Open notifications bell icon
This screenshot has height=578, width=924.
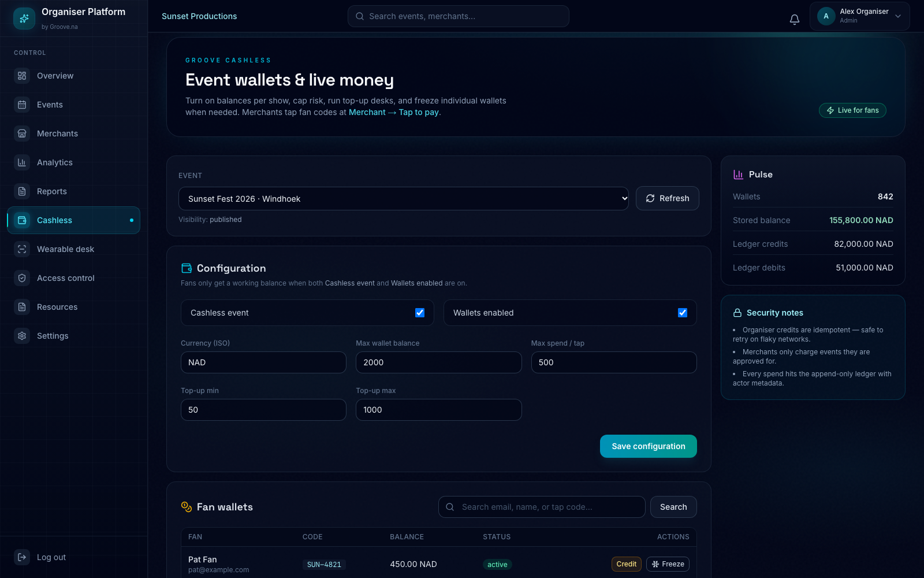(795, 20)
